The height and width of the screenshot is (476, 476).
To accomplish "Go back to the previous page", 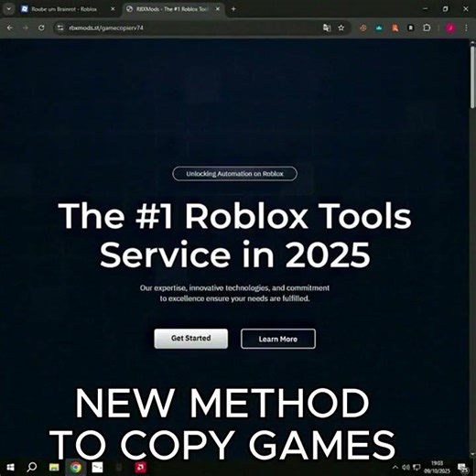I will point(10,27).
